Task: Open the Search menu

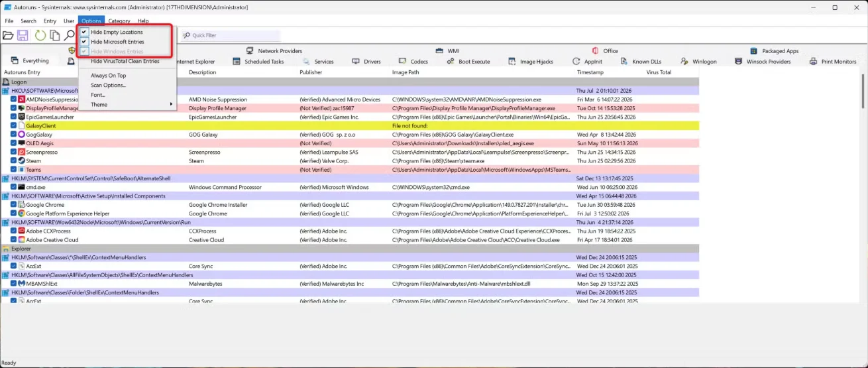Action: point(28,21)
